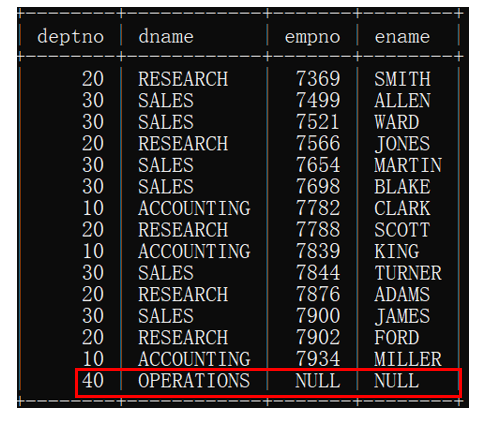Click SALES in the TURNER row
This screenshot has width=486, height=422.
[x=166, y=273]
